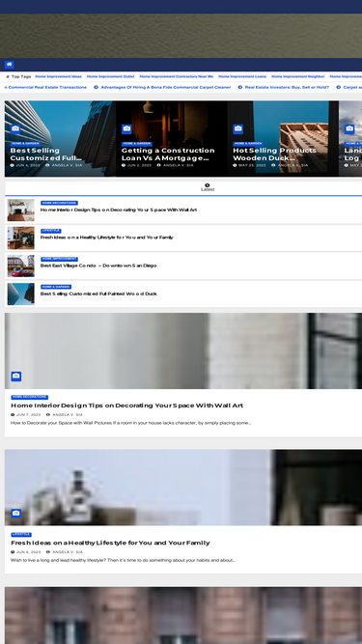Open Latest list item Best East Village Condo
Image resolution: width=362 pixels, height=644 pixels.
(98, 266)
